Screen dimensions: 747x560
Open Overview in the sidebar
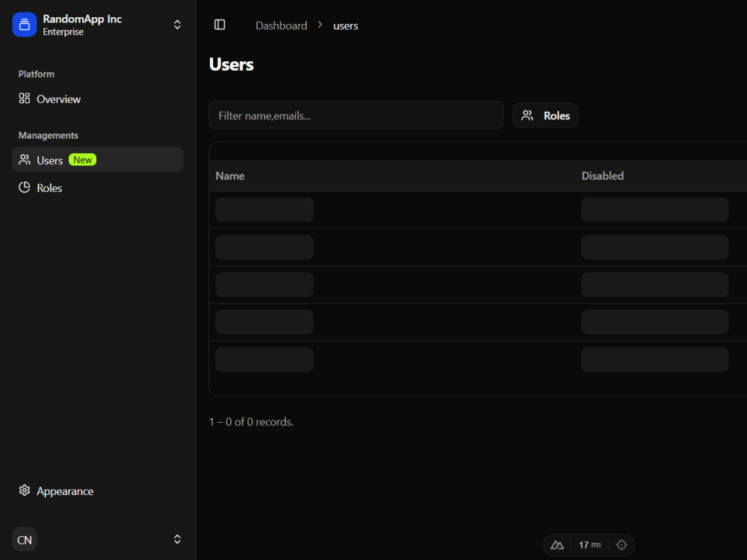pos(98,99)
